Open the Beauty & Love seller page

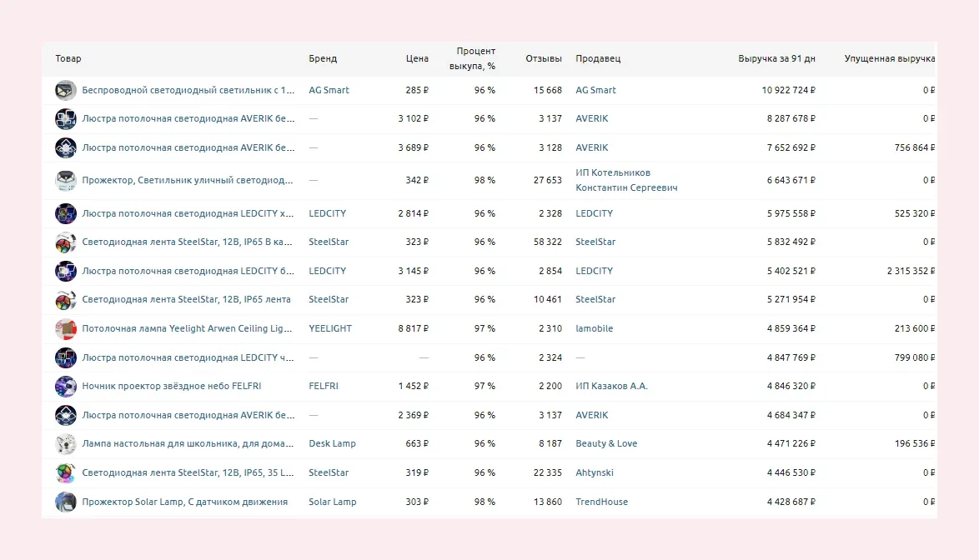tap(606, 443)
